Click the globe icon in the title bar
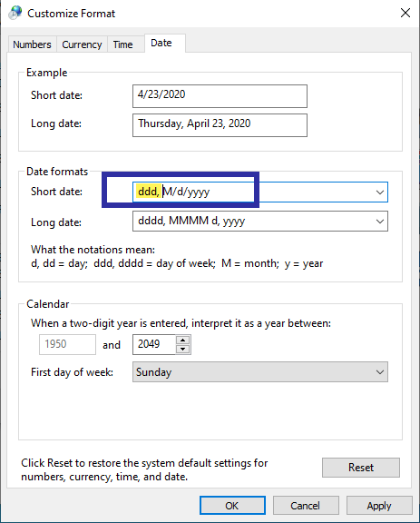Viewport: 420px width, 523px height. pyautogui.click(x=15, y=13)
